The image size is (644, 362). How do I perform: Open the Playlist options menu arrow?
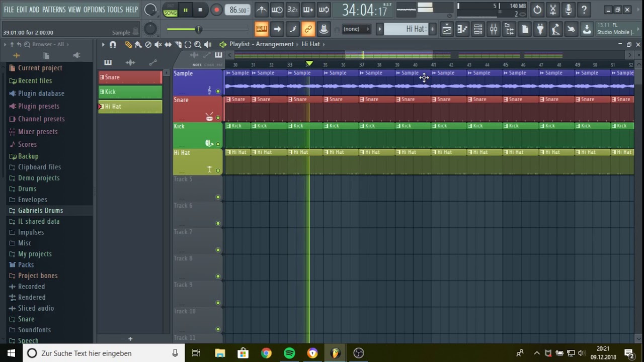(103, 45)
